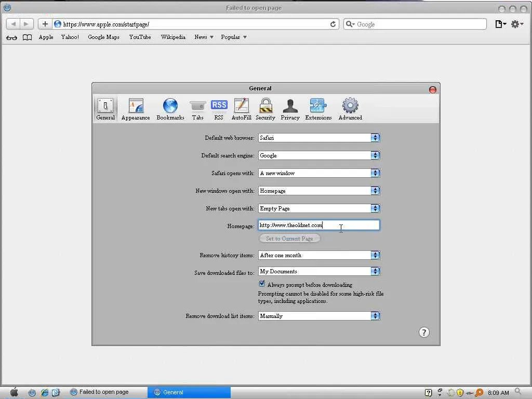This screenshot has width=532, height=399.
Task: Click the search magnifier icon in Google field
Action: coord(350,24)
